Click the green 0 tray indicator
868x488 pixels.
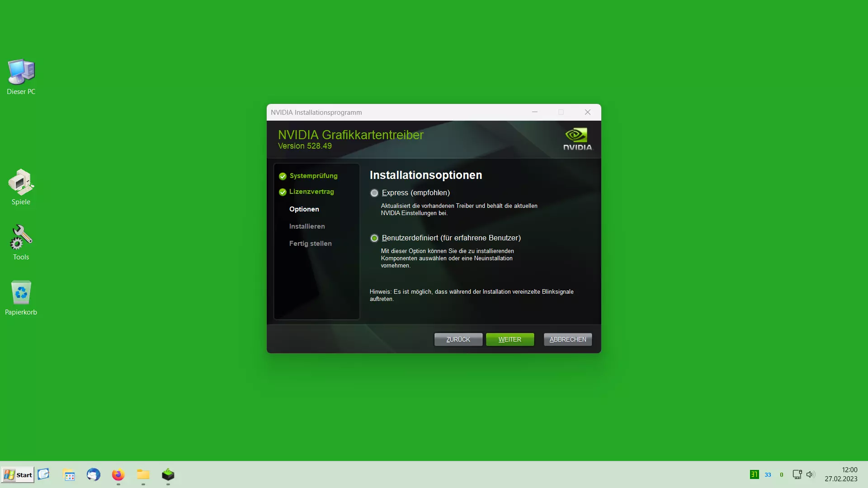pyautogui.click(x=782, y=475)
